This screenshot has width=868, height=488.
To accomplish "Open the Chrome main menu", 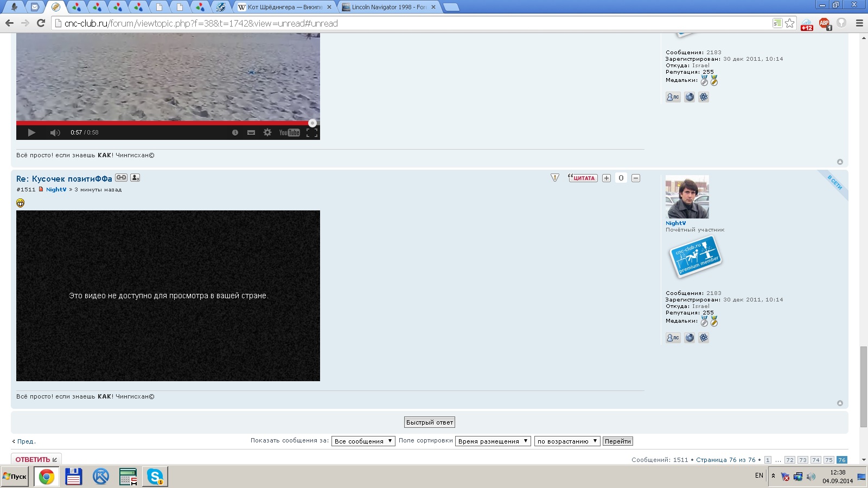I will tap(859, 23).
